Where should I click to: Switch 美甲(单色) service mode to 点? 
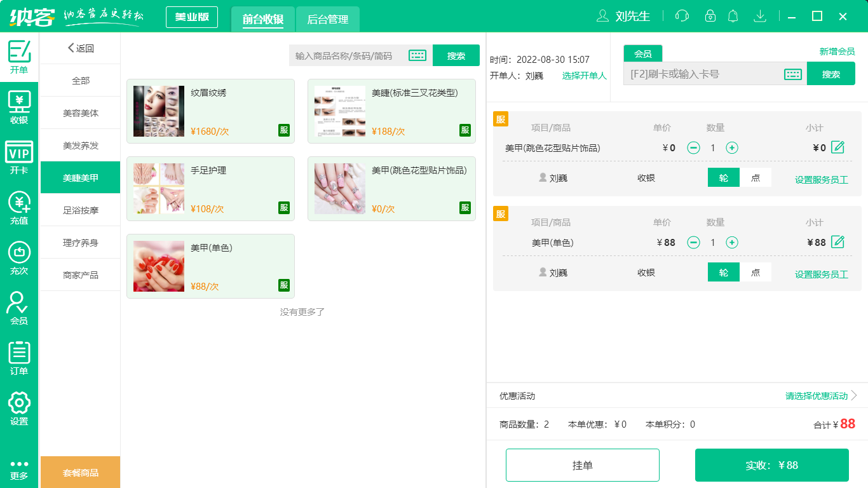click(x=756, y=272)
